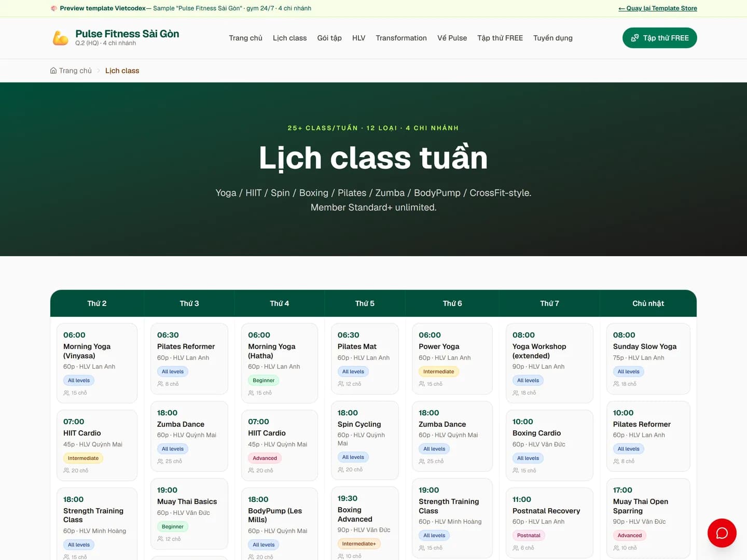Click Zumba Dance title in Thứ 3
The width and height of the screenshot is (747, 560).
click(181, 424)
